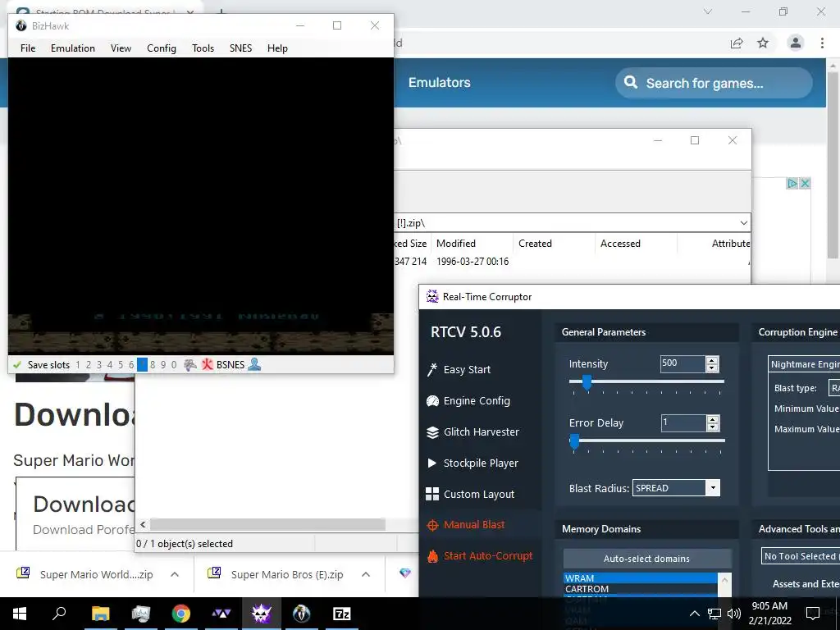Sort 7-Zip list by Modified column

click(x=472, y=243)
